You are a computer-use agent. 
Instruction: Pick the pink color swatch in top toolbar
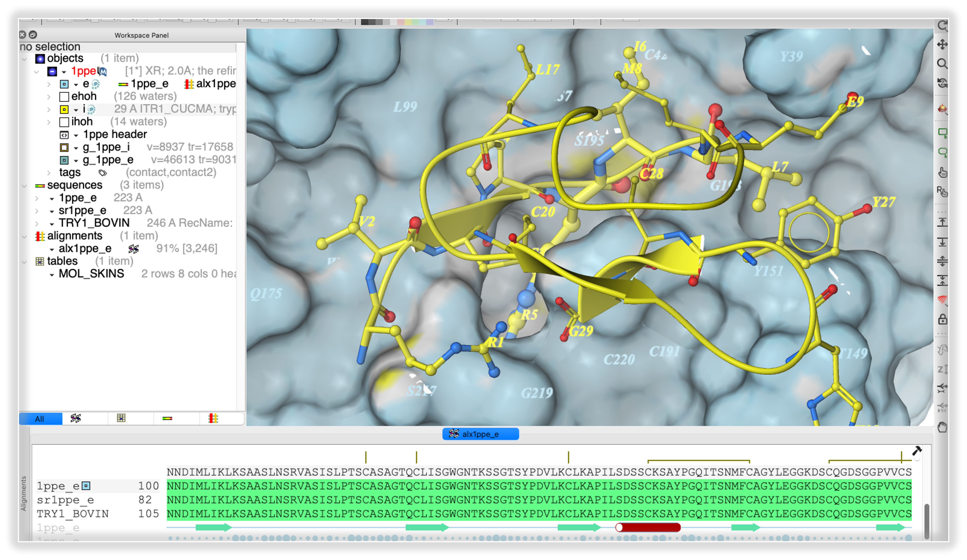pyautogui.click(x=401, y=22)
